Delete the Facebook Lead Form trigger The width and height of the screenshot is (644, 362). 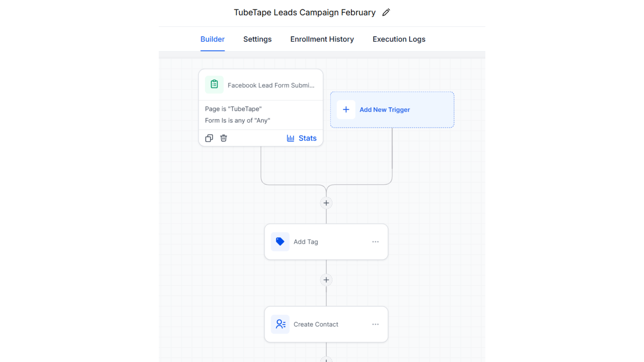[x=224, y=138]
